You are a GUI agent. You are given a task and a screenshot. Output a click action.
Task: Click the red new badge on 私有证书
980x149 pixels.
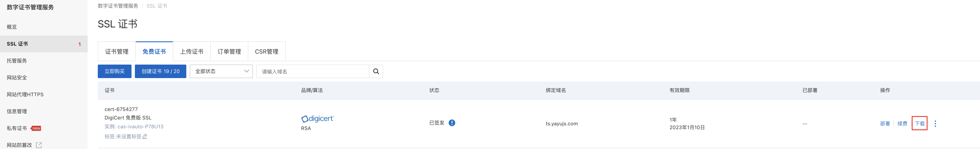tap(36, 128)
